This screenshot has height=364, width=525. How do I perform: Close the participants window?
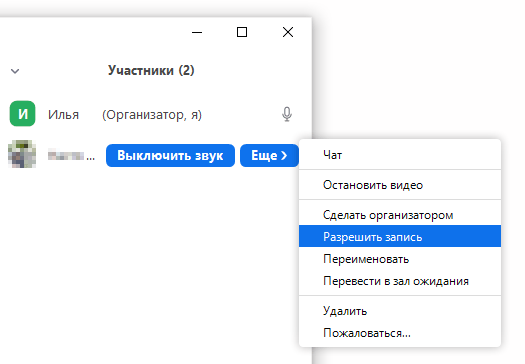coord(288,32)
